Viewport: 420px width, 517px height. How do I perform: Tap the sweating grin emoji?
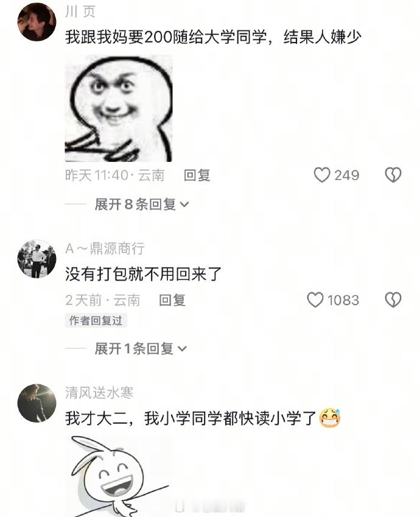coord(330,418)
